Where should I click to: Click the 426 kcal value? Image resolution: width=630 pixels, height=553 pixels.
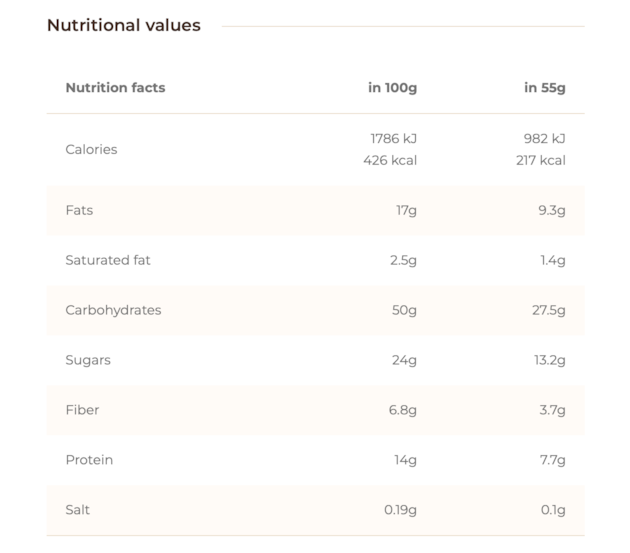390,160
